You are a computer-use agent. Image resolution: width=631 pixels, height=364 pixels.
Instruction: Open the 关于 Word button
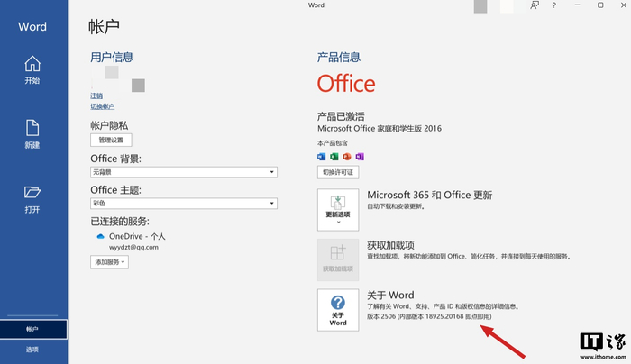pos(338,310)
